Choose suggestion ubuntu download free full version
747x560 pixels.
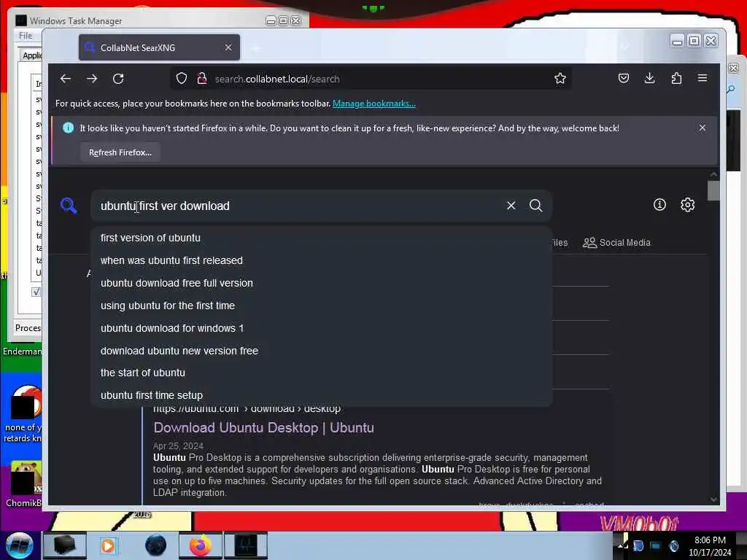322,283
